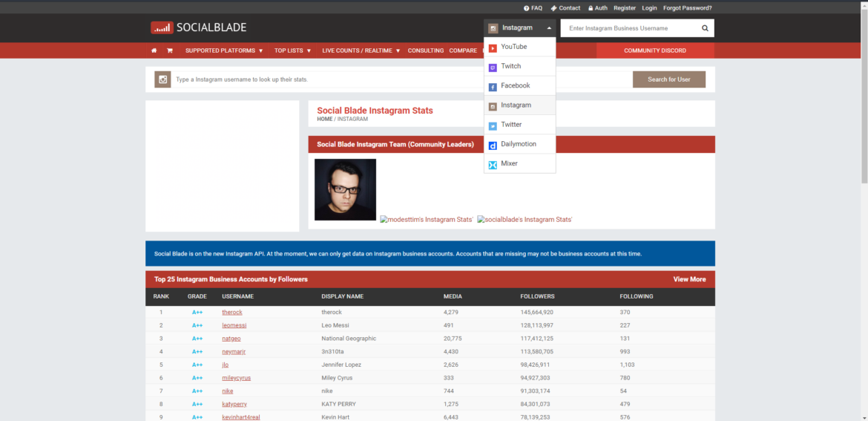Image resolution: width=868 pixels, height=421 pixels.
Task: Click the therock username link
Action: click(232, 313)
